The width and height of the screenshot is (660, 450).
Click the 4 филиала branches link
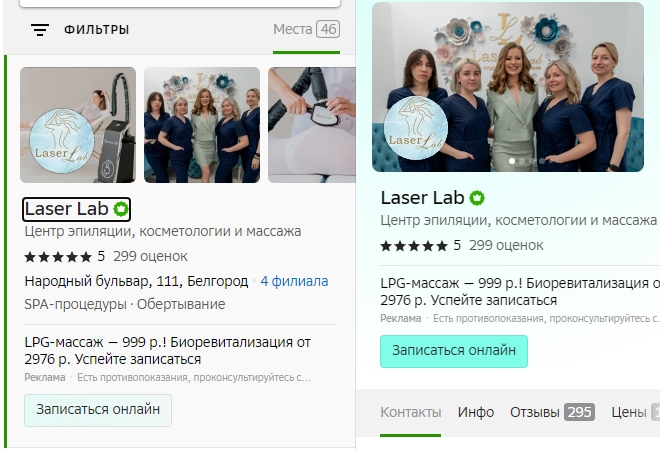[294, 281]
